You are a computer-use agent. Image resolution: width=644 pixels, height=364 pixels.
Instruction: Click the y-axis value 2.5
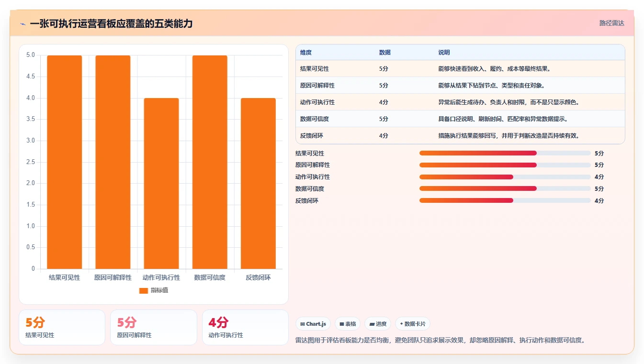coord(31,162)
